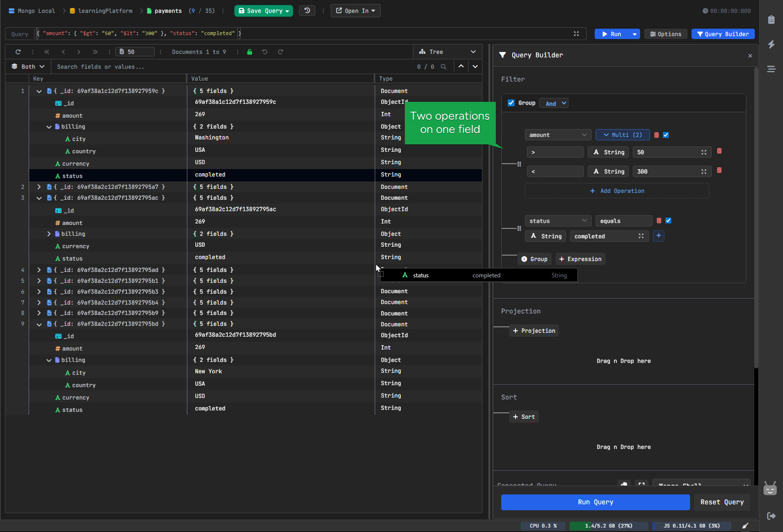Go to first page of documents

point(47,52)
